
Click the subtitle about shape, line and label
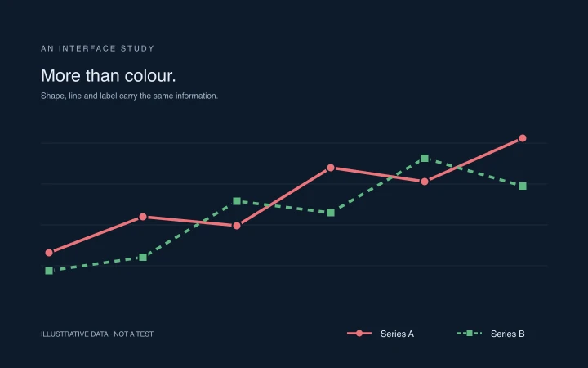coord(129,96)
